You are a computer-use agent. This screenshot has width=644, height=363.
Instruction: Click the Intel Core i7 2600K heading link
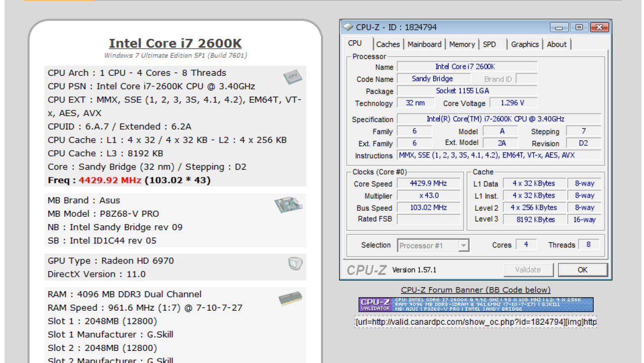(x=175, y=44)
